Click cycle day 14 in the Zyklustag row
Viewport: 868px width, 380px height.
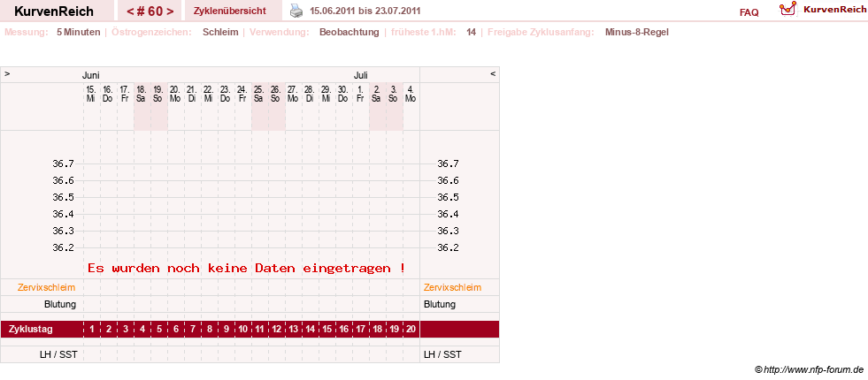pyautogui.click(x=310, y=329)
